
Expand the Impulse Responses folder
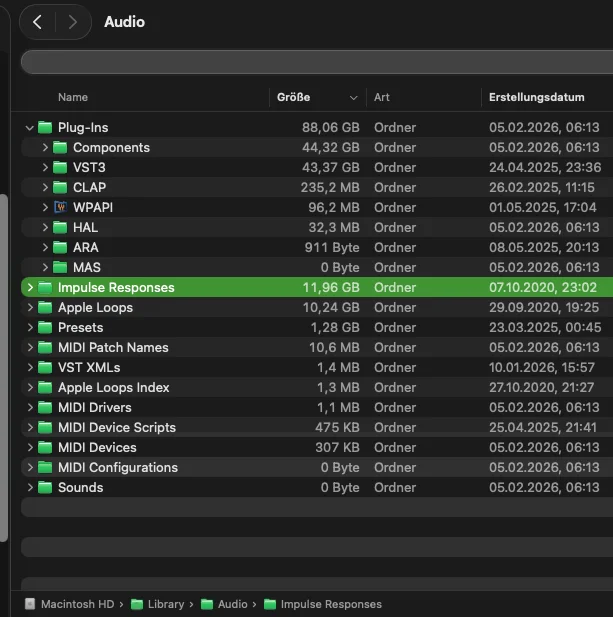(x=30, y=288)
